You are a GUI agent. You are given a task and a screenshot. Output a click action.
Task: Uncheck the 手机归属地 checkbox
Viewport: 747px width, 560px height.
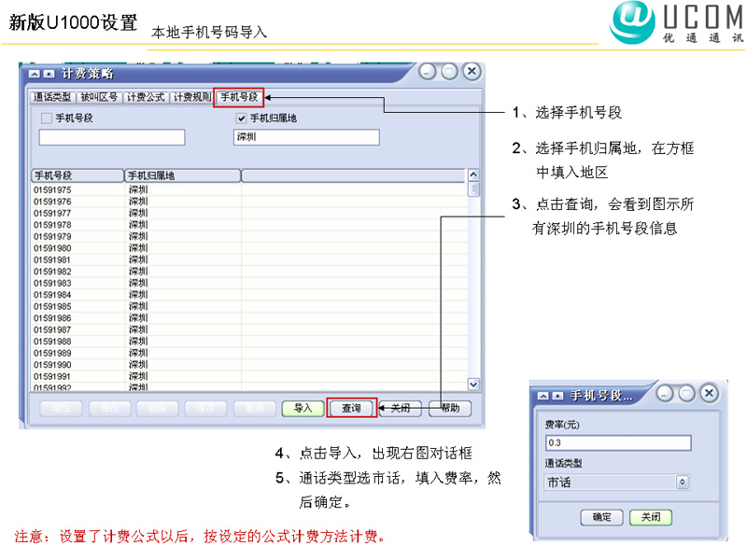[x=241, y=119]
